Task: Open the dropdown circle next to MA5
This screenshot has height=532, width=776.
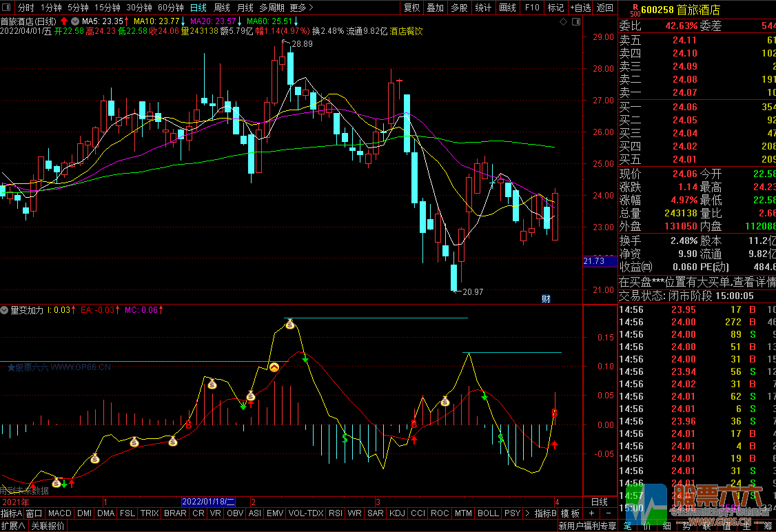Action: [x=74, y=21]
